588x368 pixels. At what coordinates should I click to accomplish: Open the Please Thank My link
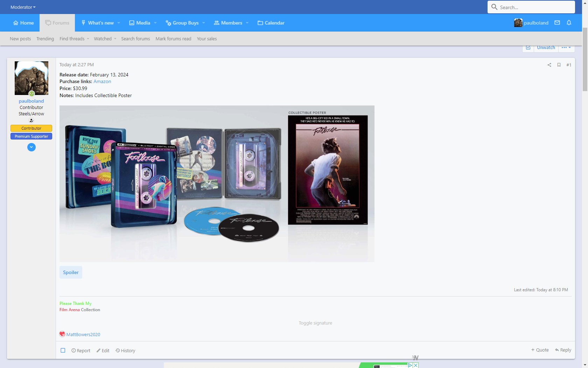(76, 304)
